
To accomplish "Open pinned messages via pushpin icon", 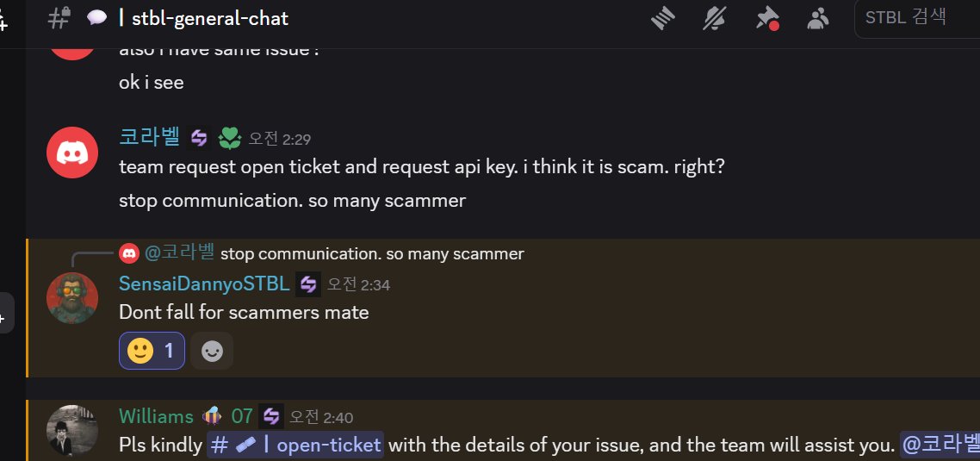I will pos(766,18).
